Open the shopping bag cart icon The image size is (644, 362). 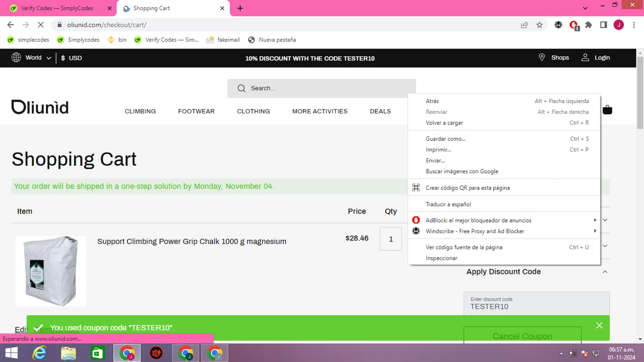click(x=607, y=110)
